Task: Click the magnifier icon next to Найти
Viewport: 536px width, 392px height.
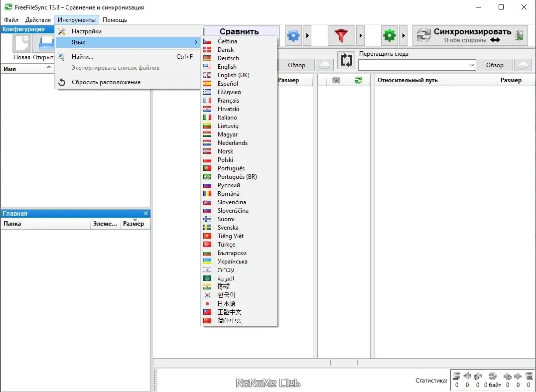Action: coord(61,57)
